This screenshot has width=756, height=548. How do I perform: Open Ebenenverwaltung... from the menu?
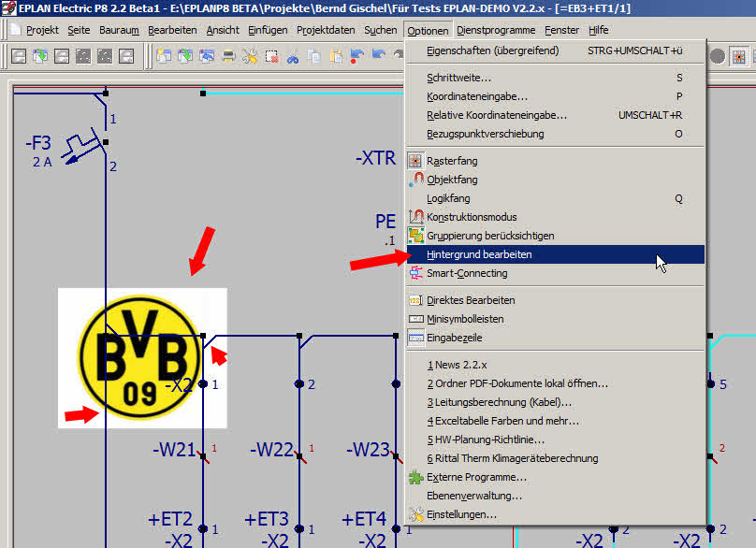556,496
